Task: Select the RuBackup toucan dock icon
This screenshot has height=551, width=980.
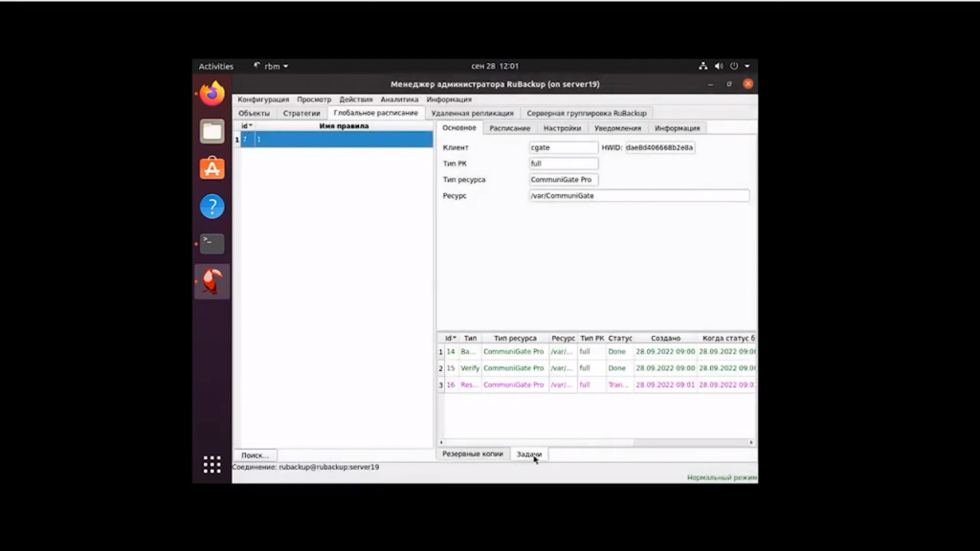Action: [212, 281]
